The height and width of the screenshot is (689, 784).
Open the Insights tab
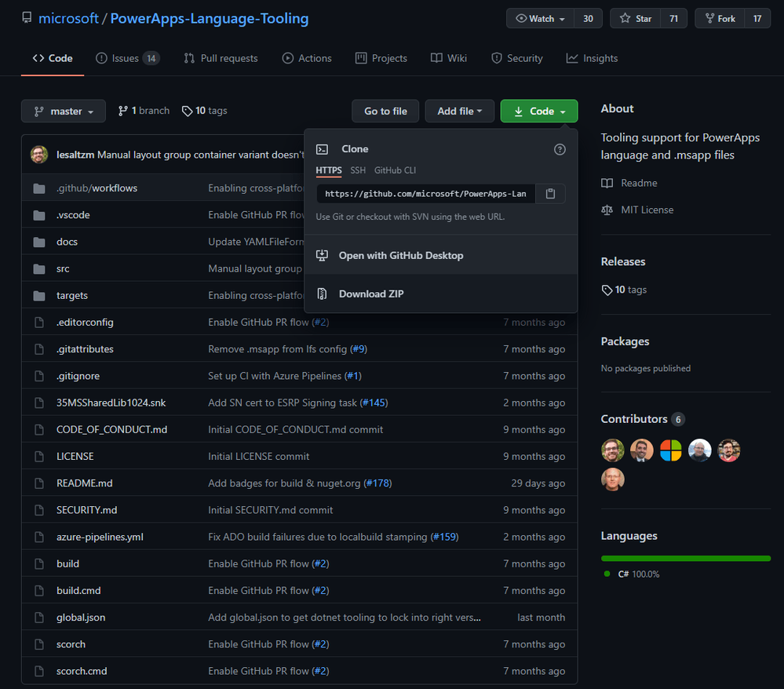tap(592, 59)
